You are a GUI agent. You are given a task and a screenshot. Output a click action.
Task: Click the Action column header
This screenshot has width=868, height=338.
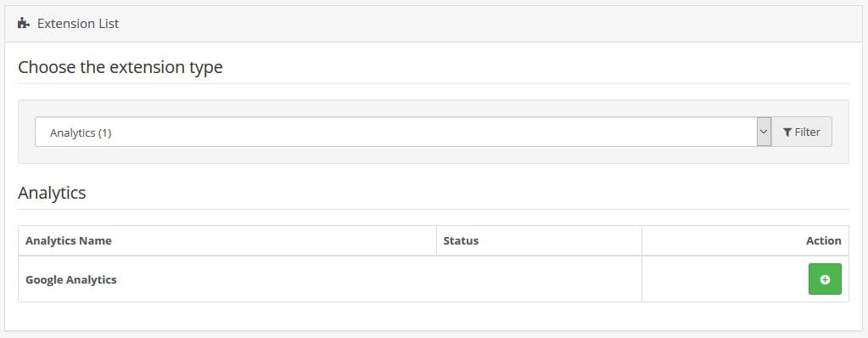pyautogui.click(x=824, y=240)
